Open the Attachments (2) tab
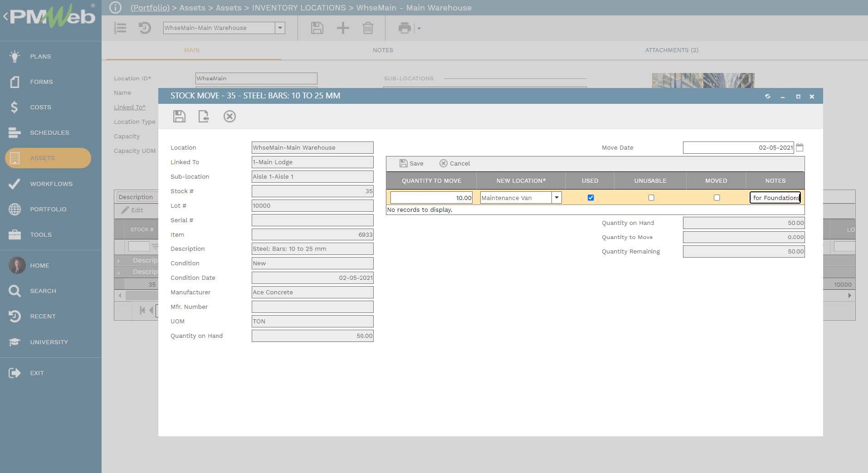Image resolution: width=868 pixels, height=473 pixels. 672,50
